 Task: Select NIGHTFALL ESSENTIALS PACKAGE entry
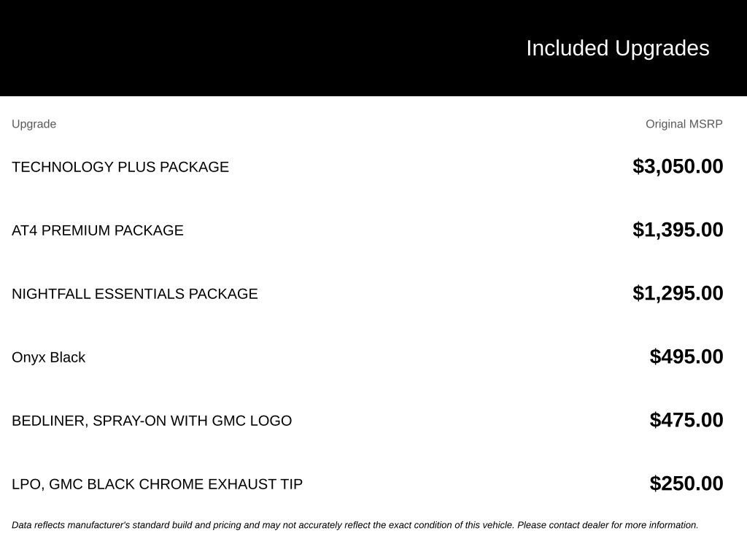pos(135,294)
